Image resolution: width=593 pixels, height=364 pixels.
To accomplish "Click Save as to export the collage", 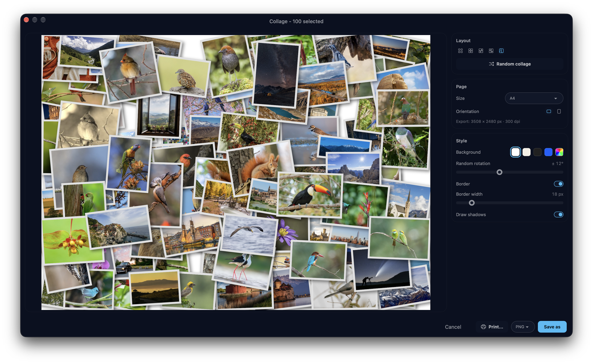I will tap(552, 327).
